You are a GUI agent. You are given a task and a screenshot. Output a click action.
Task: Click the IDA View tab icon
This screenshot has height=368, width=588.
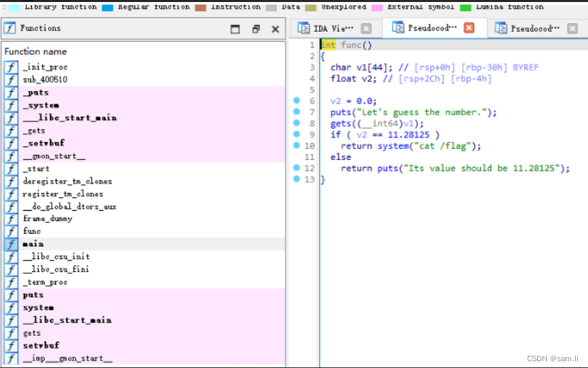pyautogui.click(x=303, y=28)
